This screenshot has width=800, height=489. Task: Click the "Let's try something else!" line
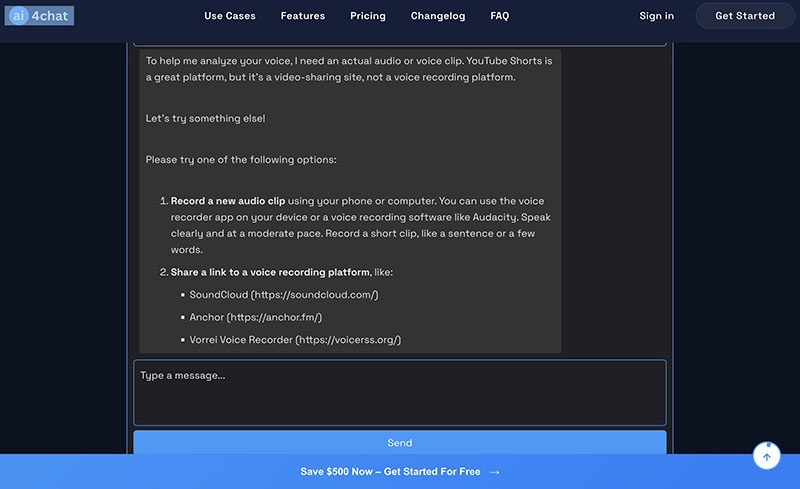coord(205,118)
